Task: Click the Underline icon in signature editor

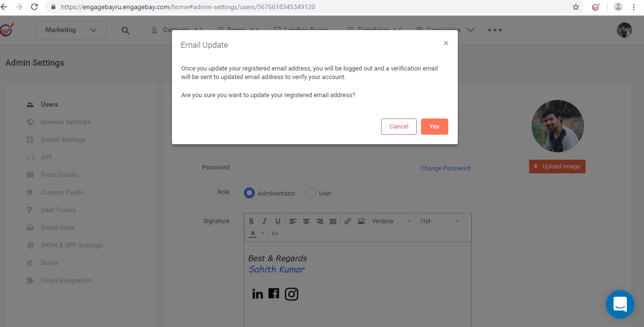Action: coord(278,221)
